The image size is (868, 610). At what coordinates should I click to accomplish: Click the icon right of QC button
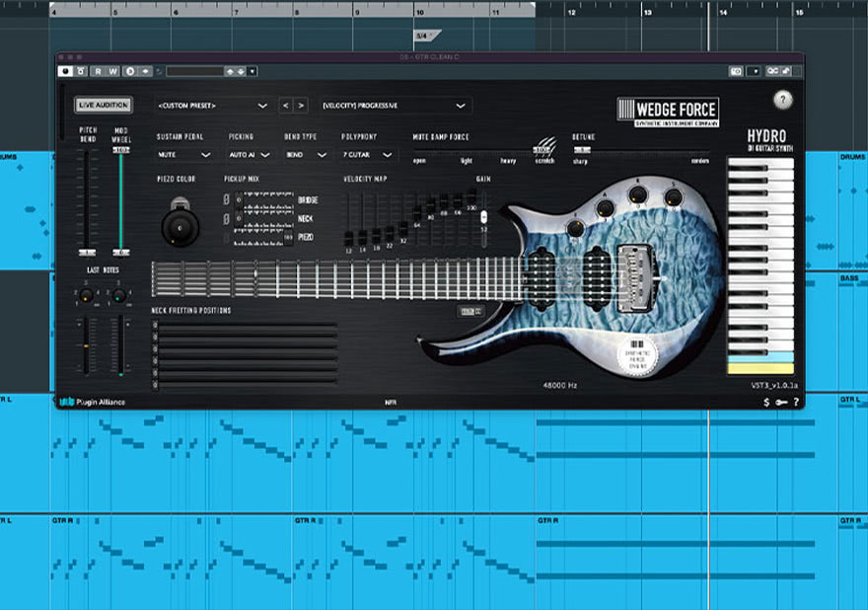point(786,71)
